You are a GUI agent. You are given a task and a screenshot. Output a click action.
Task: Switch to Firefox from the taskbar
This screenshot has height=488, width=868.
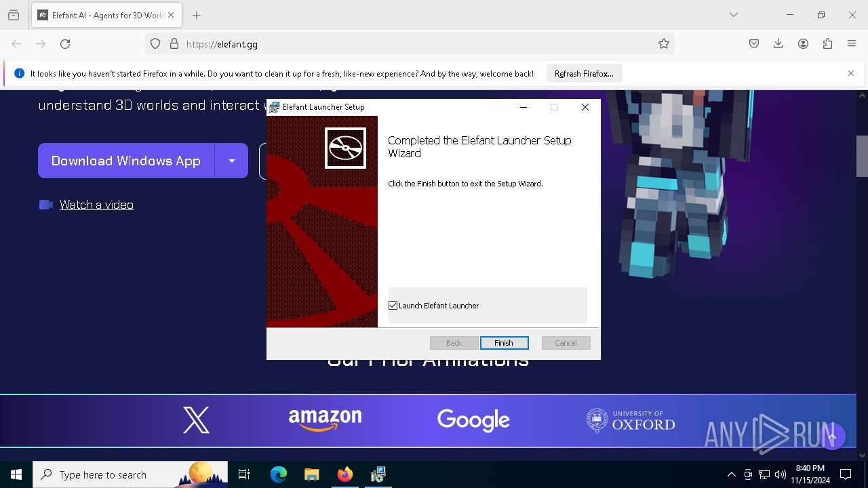pos(345,474)
